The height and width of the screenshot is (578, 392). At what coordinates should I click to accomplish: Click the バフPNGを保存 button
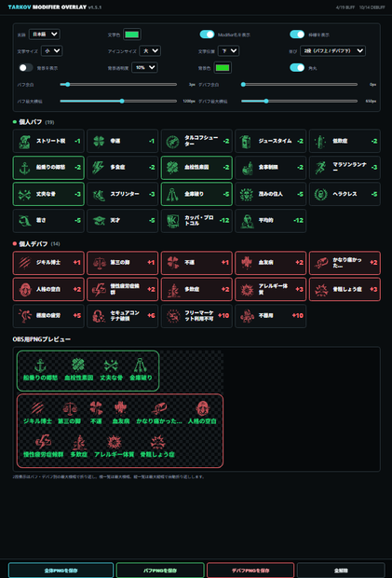(x=160, y=571)
